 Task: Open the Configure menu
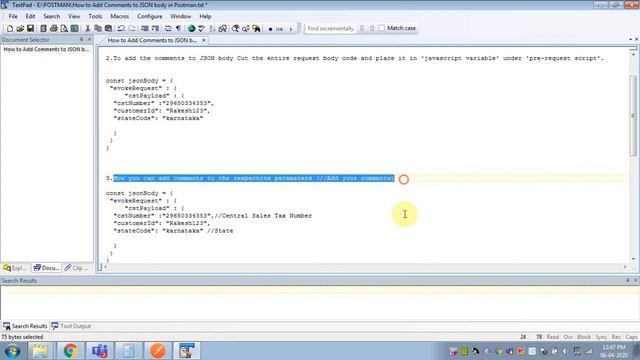149,16
